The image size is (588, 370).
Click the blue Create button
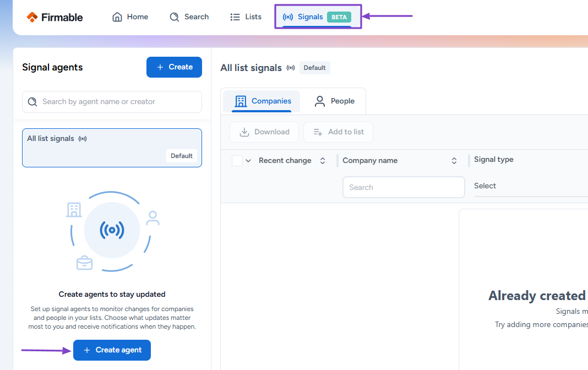(174, 67)
